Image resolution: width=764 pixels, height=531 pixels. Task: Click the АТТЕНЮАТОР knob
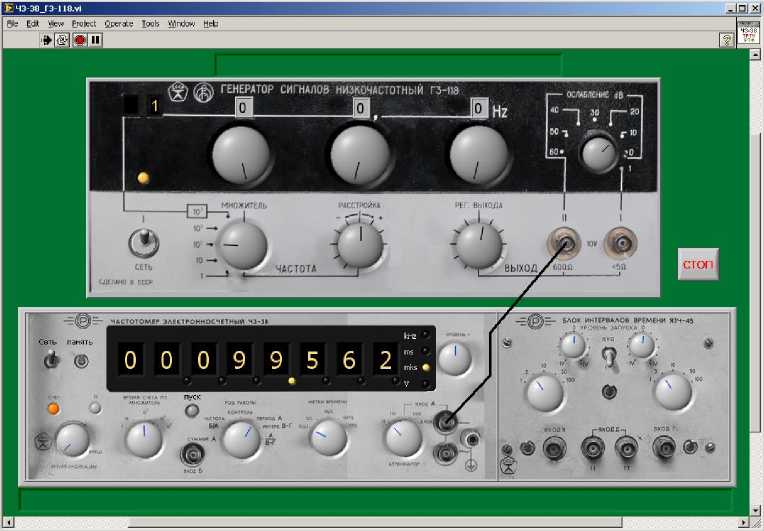coord(403,438)
